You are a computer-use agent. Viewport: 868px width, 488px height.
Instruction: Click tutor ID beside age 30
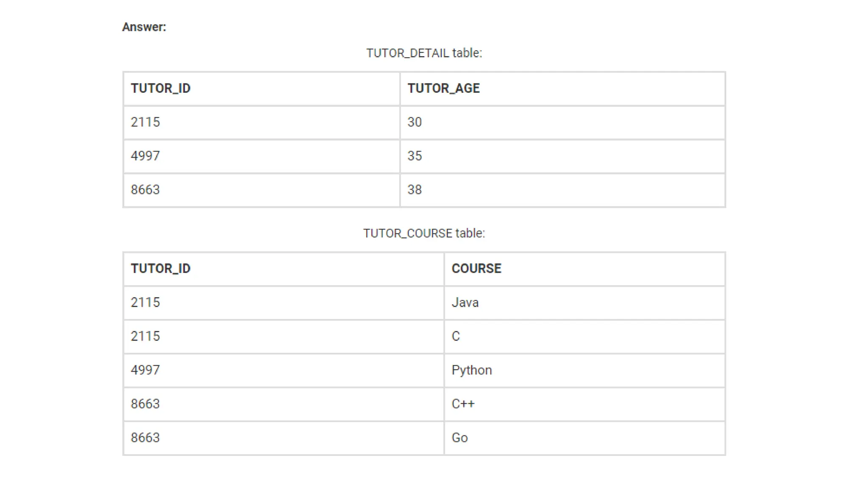click(145, 122)
